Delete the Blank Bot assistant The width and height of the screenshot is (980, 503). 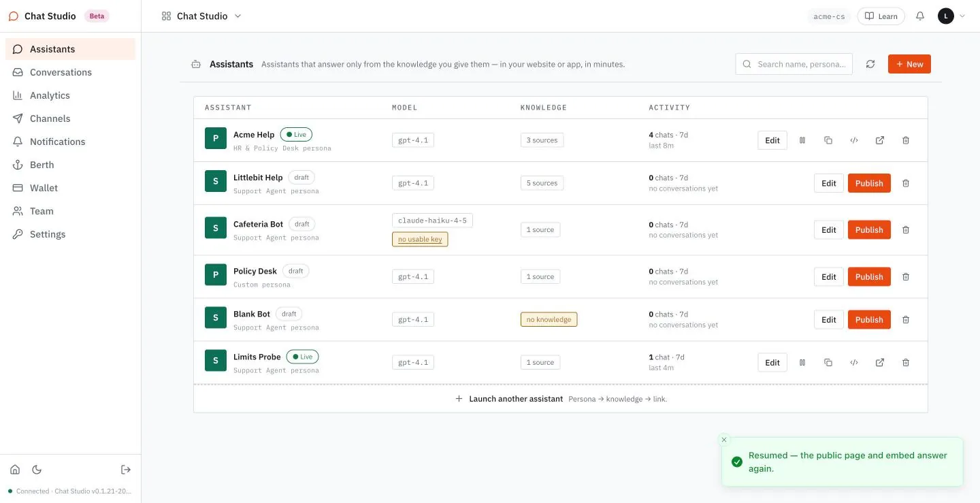coord(906,320)
